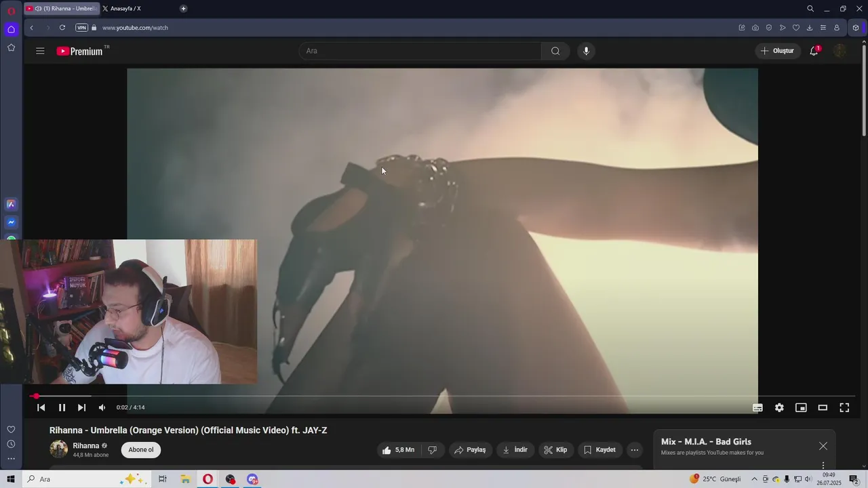This screenshot has height=488, width=868.
Task: Click the YouTube search magnifier button
Action: pyautogui.click(x=555, y=51)
